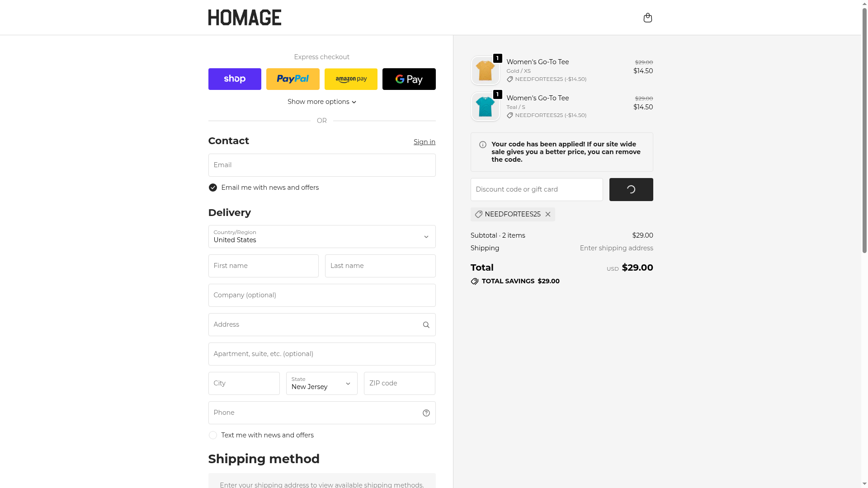The height and width of the screenshot is (488, 868).
Task: Open the State dropdown
Action: click(x=321, y=383)
